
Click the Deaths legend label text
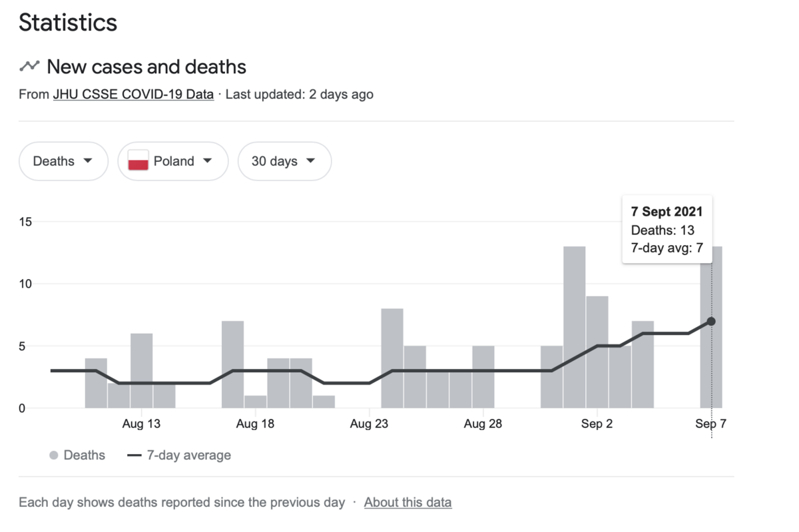point(84,455)
